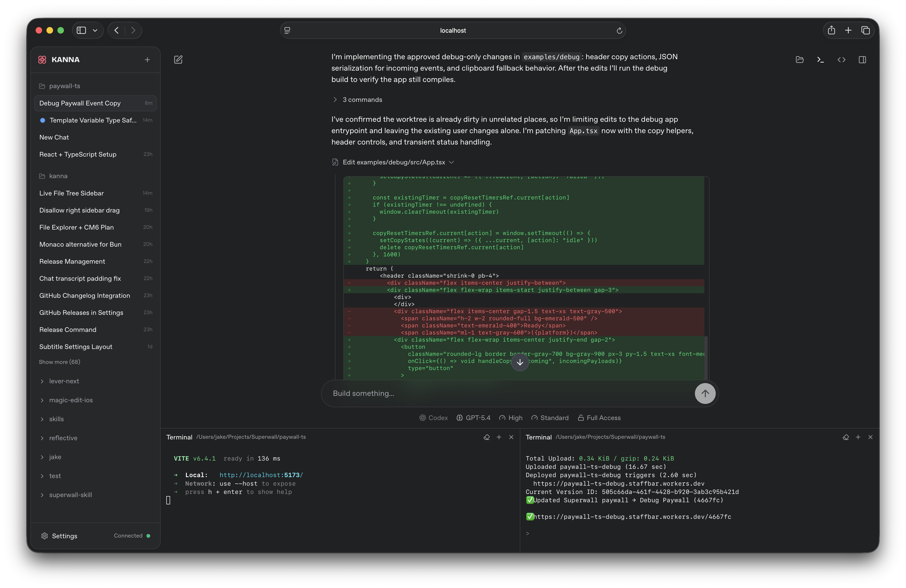Screen dimensions: 906x588
Task: Open the Live File Tree Sidebar chat
Action: [72, 193]
